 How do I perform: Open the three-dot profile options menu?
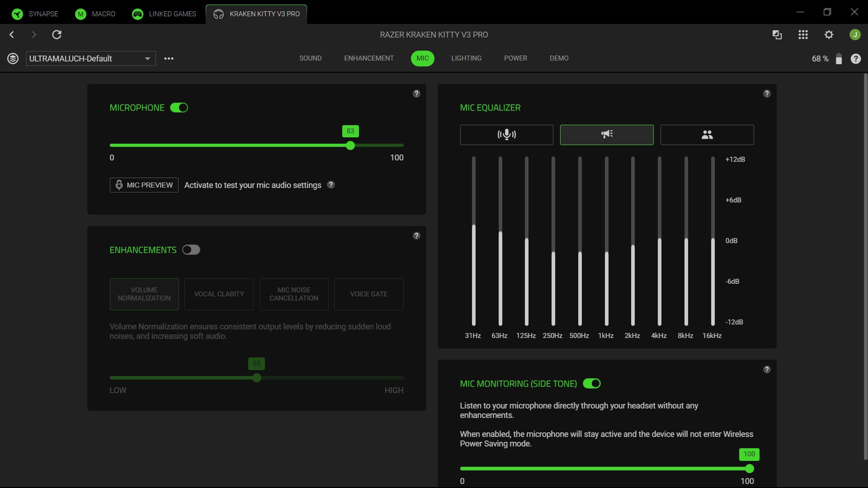pos(169,58)
